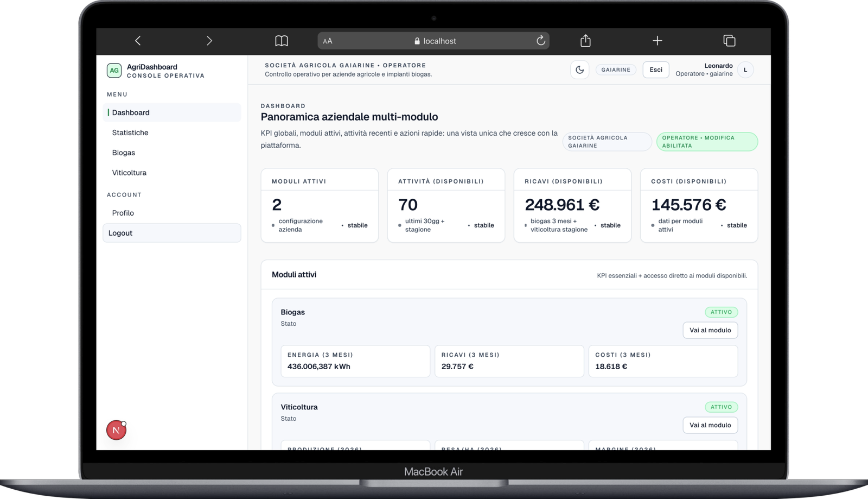The height and width of the screenshot is (499, 868).
Task: Open Statistiche in the sidebar menu
Action: click(130, 132)
